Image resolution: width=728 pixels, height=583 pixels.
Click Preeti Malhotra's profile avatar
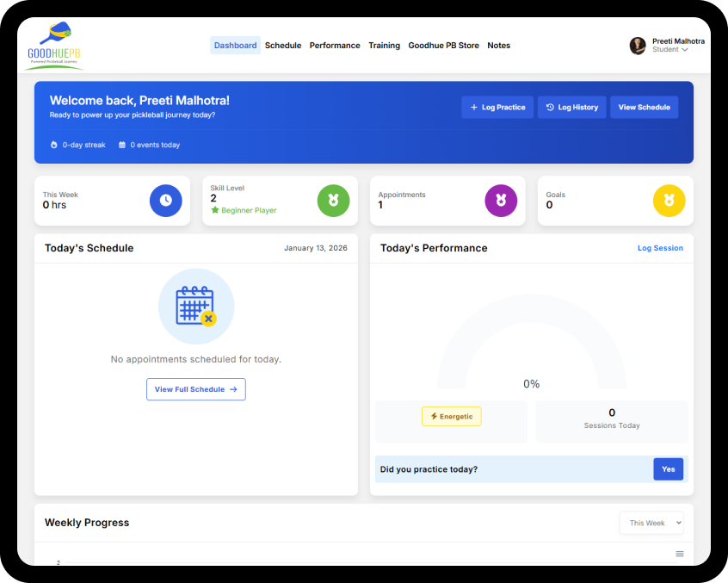coord(638,46)
